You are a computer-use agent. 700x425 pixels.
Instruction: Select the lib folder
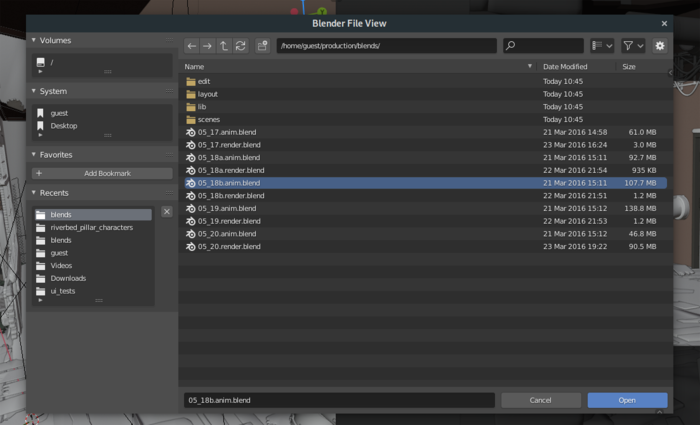click(425, 107)
